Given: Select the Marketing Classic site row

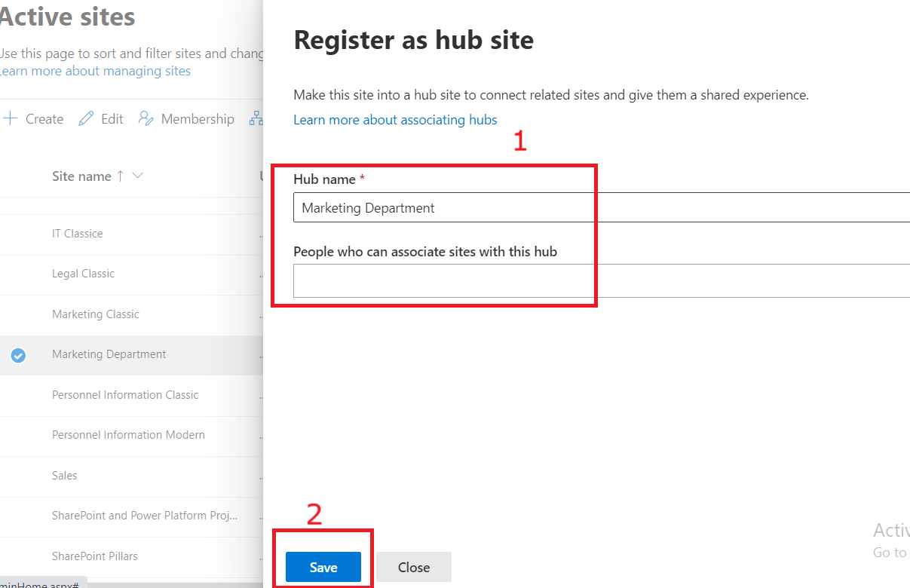Looking at the screenshot, I should tap(95, 314).
